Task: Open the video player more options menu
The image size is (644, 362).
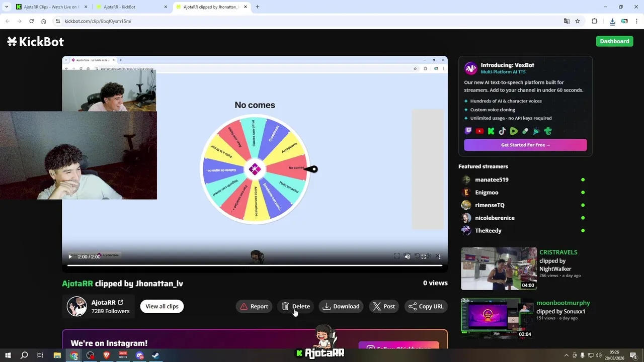Action: pos(439,256)
